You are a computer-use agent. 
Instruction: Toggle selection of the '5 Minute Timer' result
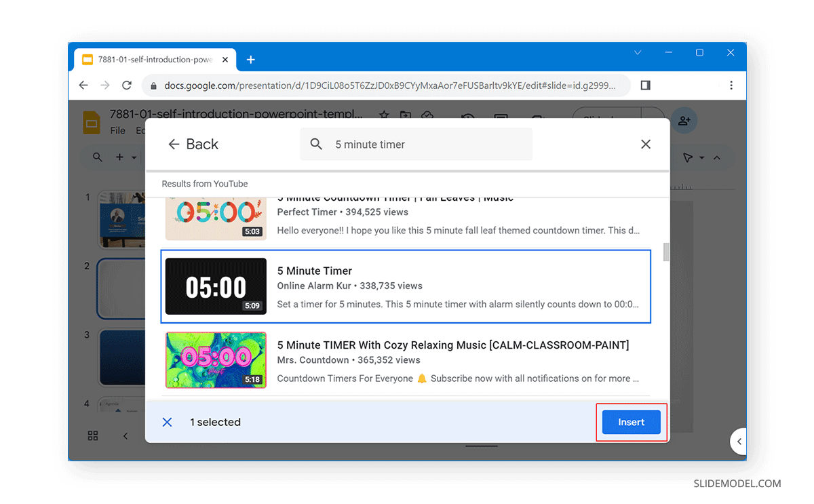tap(406, 286)
